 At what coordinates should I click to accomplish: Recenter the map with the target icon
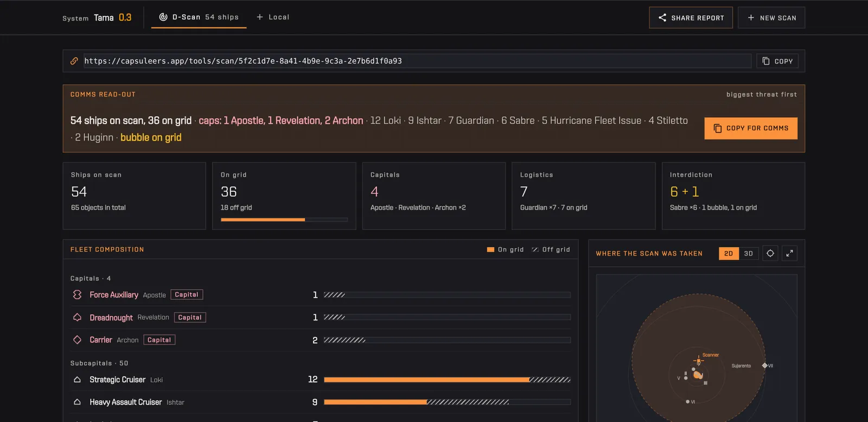tap(770, 253)
